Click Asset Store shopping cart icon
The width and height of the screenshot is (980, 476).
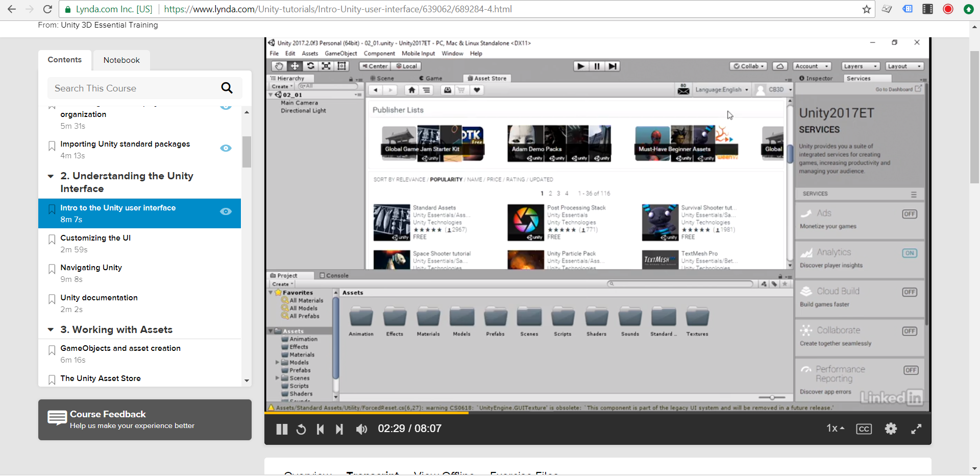point(461,90)
